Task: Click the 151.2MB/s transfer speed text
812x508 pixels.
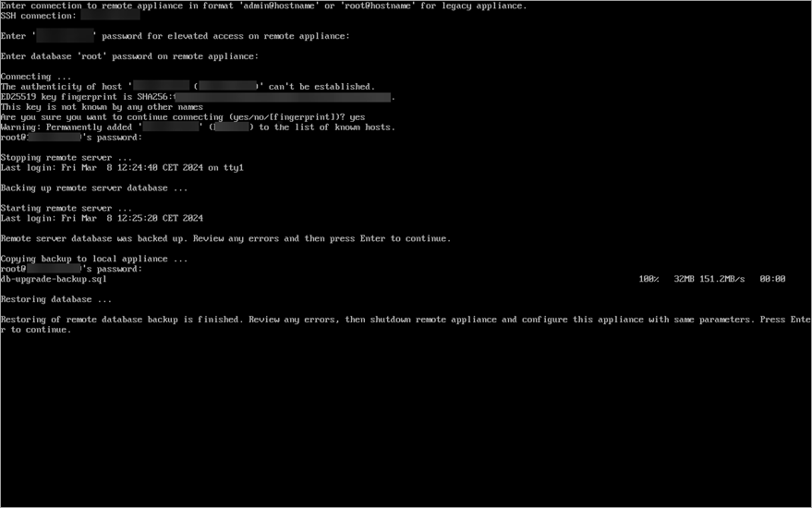Action: (721, 279)
